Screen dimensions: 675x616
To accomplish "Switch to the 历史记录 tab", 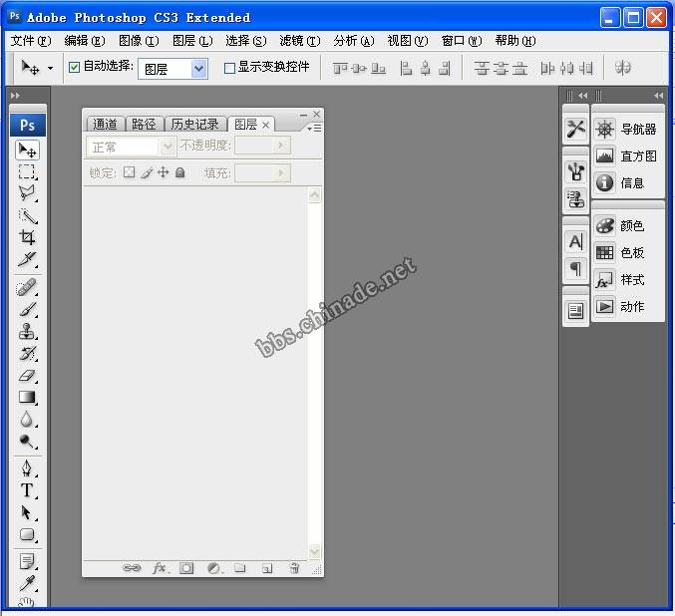I will [x=195, y=125].
